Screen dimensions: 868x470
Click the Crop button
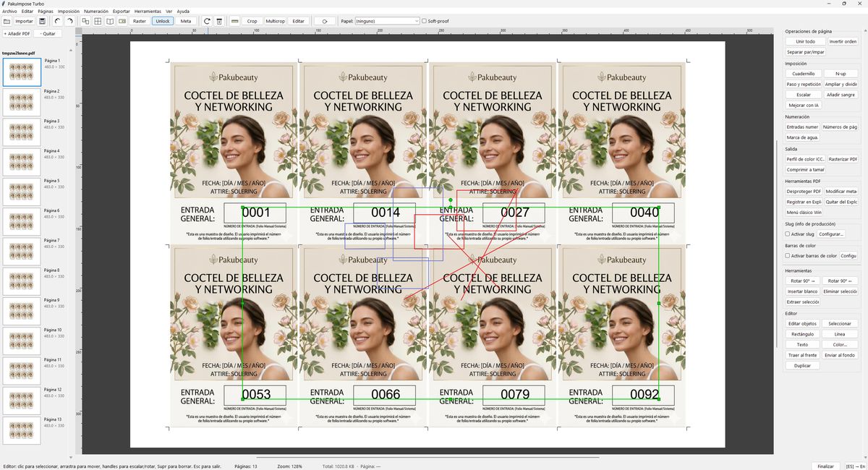(252, 21)
